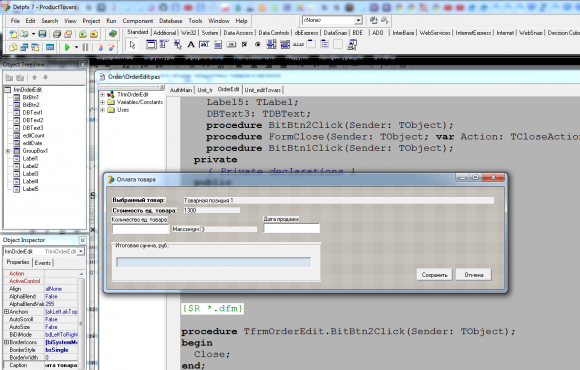Open the frmOrderEdit object selector dropdown
The width and height of the screenshot is (580, 370).
(x=81, y=252)
